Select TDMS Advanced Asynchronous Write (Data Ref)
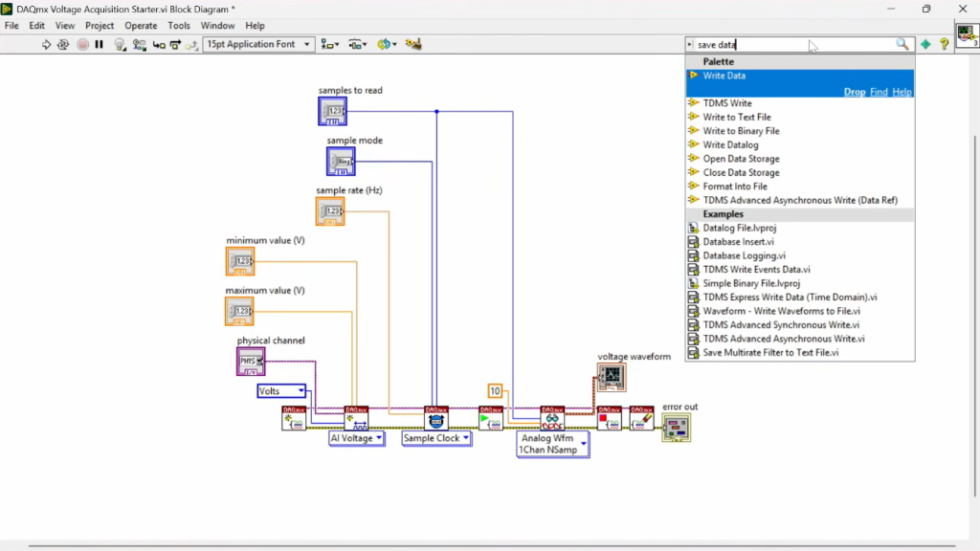 pyautogui.click(x=800, y=200)
